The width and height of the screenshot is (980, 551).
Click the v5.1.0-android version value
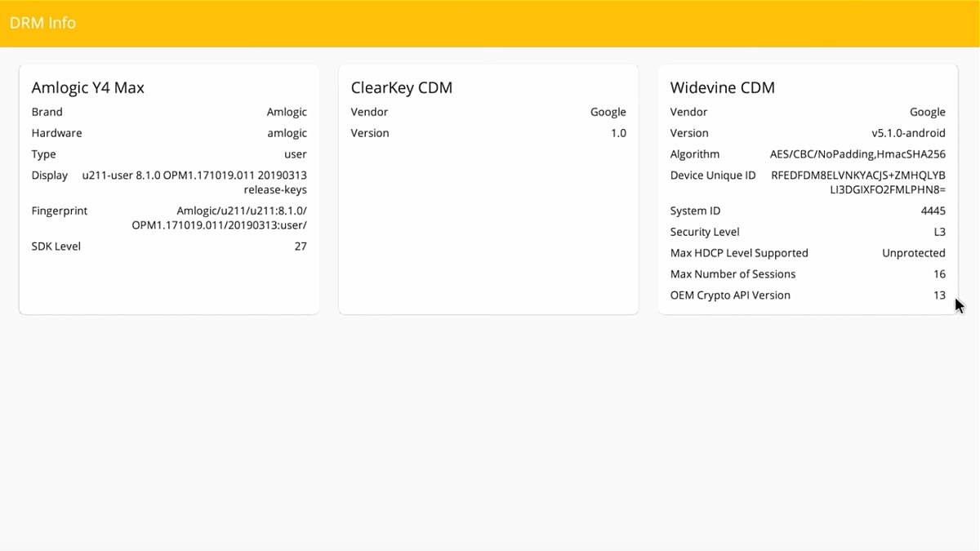click(909, 133)
